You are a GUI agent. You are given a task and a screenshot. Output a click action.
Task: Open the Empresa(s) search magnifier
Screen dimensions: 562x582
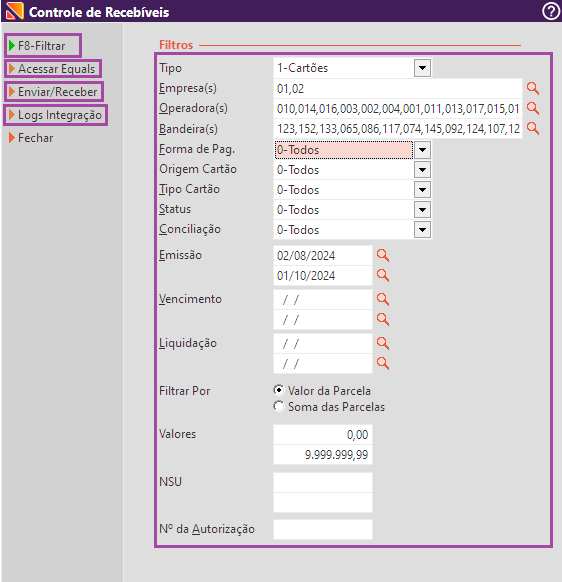[x=533, y=88]
